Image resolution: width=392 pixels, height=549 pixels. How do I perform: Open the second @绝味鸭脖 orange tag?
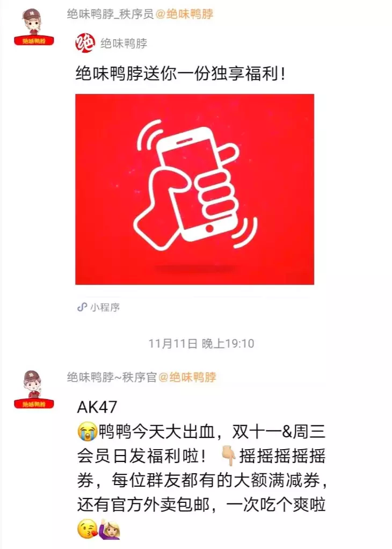coord(187,377)
